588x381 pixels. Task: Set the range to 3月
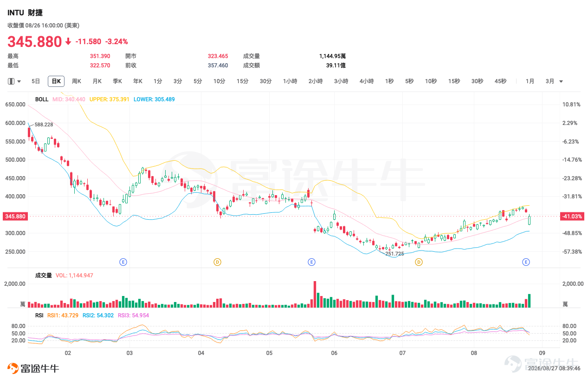(x=550, y=81)
